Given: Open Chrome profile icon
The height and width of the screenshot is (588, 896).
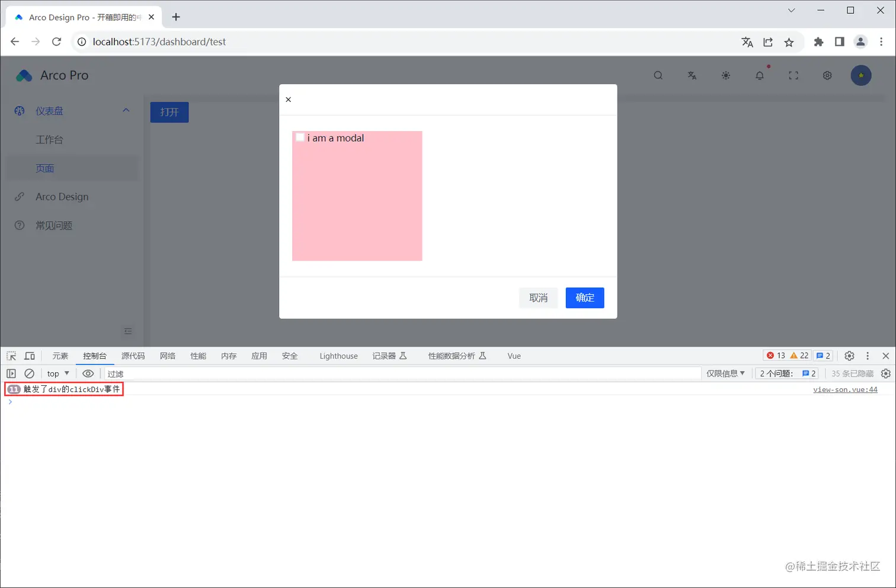Looking at the screenshot, I should pos(860,41).
